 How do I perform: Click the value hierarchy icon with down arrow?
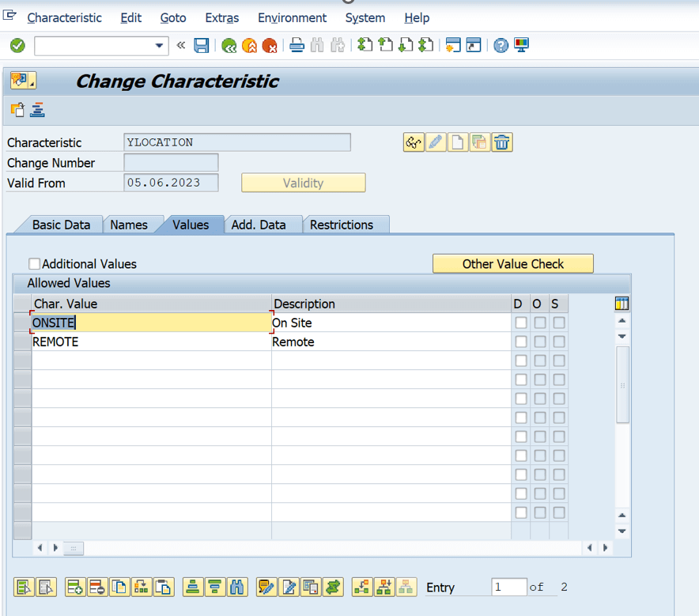pos(384,587)
